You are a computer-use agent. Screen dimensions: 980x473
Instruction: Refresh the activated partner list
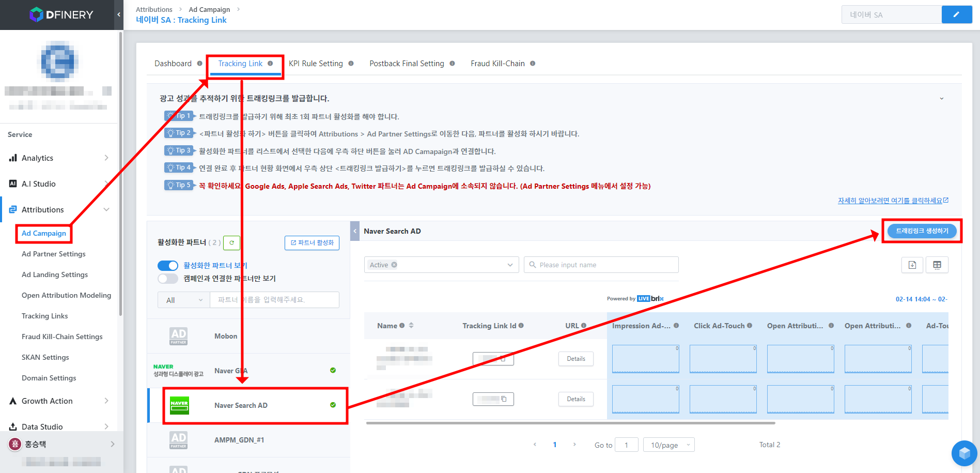tap(231, 242)
